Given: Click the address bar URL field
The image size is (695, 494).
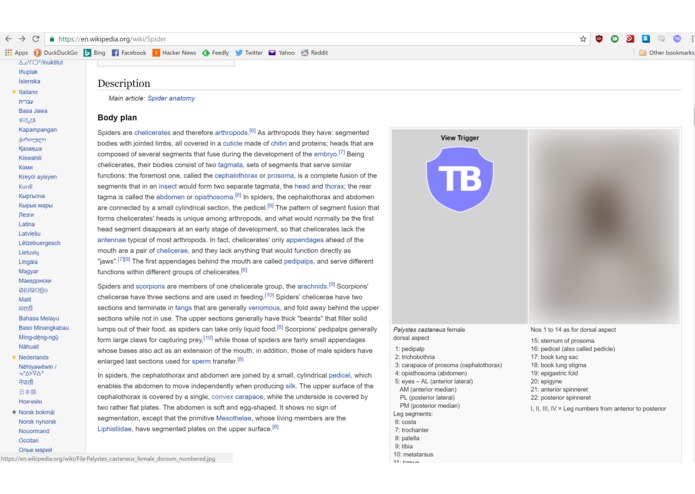Looking at the screenshot, I should (x=315, y=39).
